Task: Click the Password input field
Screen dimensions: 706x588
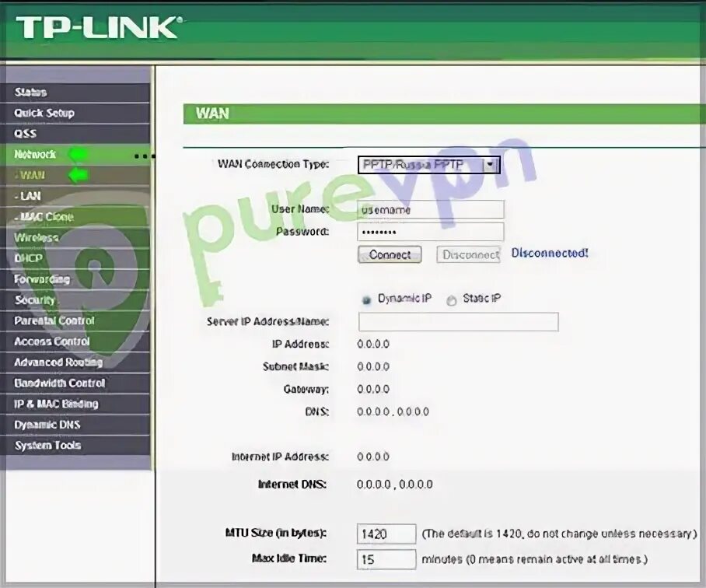Action: pos(431,232)
